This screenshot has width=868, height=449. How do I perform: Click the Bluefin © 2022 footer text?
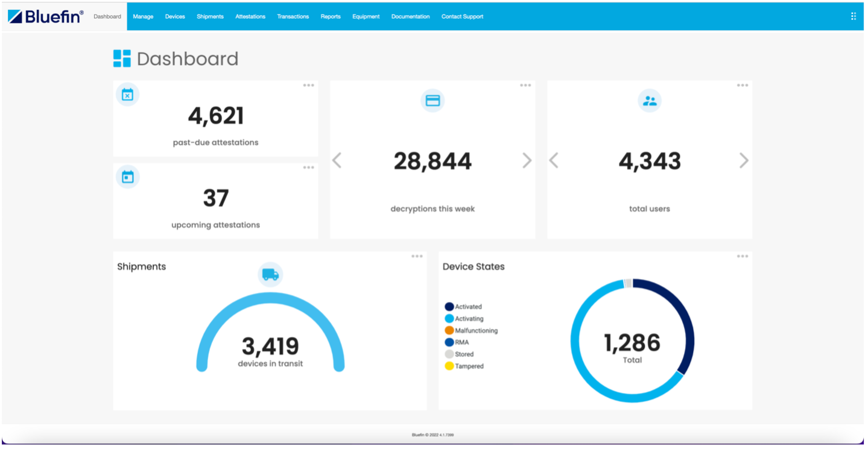pyautogui.click(x=432, y=435)
